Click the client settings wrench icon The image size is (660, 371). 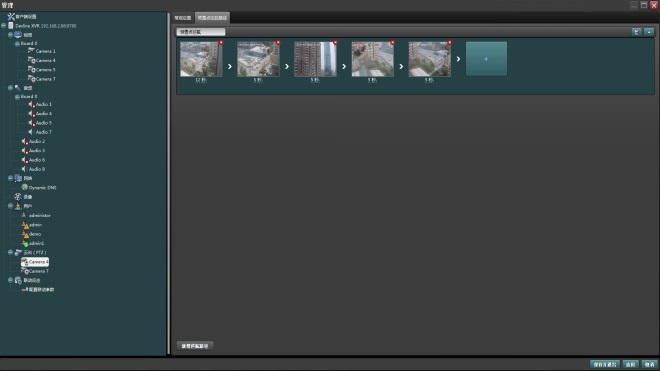11,16
